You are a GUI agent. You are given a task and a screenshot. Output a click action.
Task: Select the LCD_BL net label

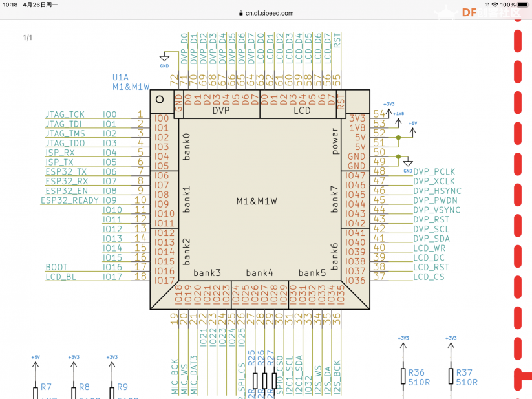click(x=61, y=277)
